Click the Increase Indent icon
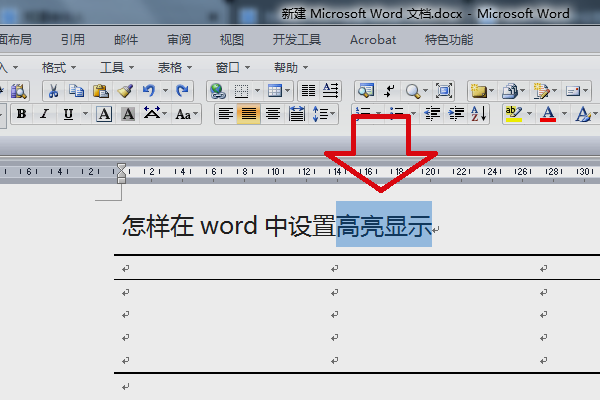Image resolution: width=600 pixels, height=400 pixels. 456,114
